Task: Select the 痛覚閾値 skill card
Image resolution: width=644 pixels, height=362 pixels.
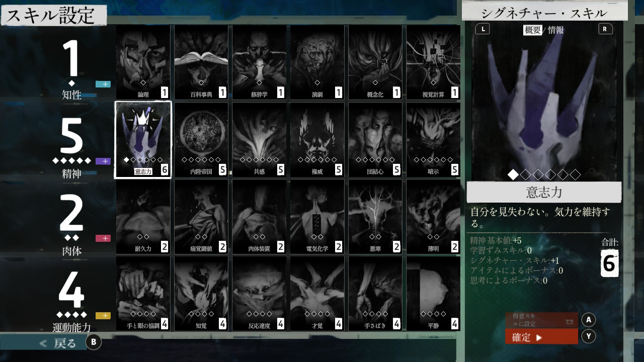Action: (x=201, y=217)
